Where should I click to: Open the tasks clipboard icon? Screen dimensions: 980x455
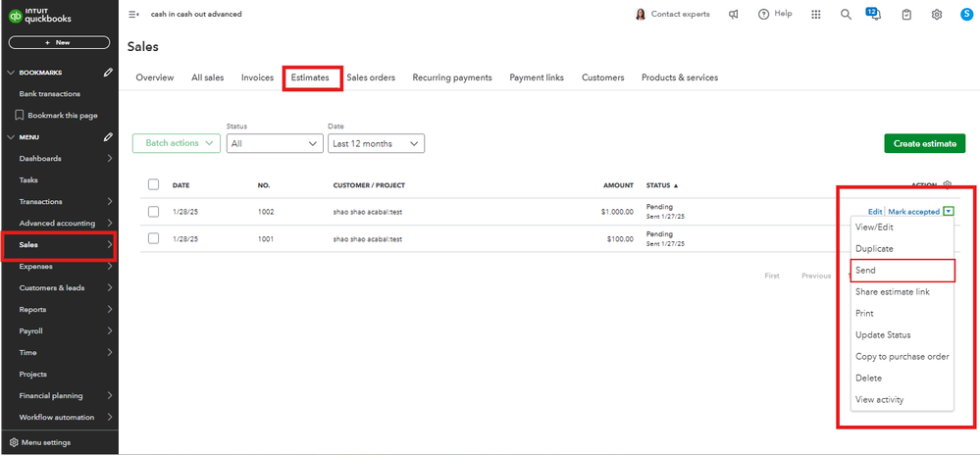pos(906,15)
